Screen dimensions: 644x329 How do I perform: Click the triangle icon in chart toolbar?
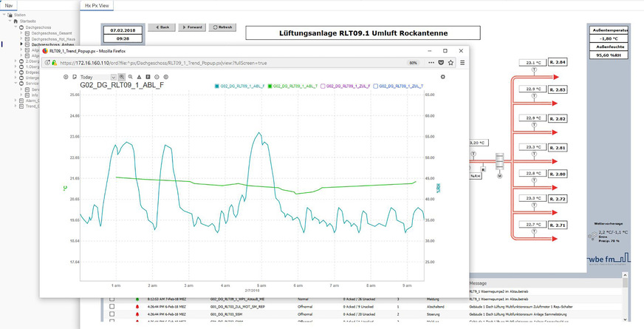[x=139, y=76]
